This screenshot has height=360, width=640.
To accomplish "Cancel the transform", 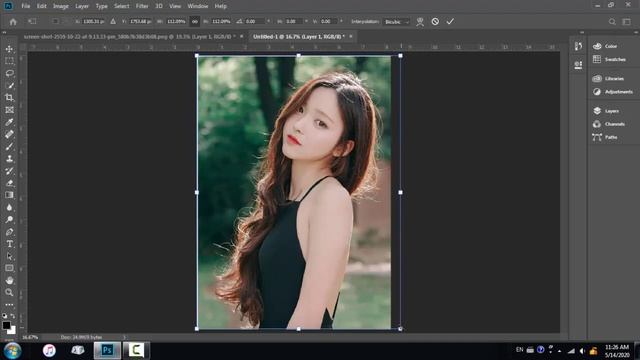I will (435, 22).
